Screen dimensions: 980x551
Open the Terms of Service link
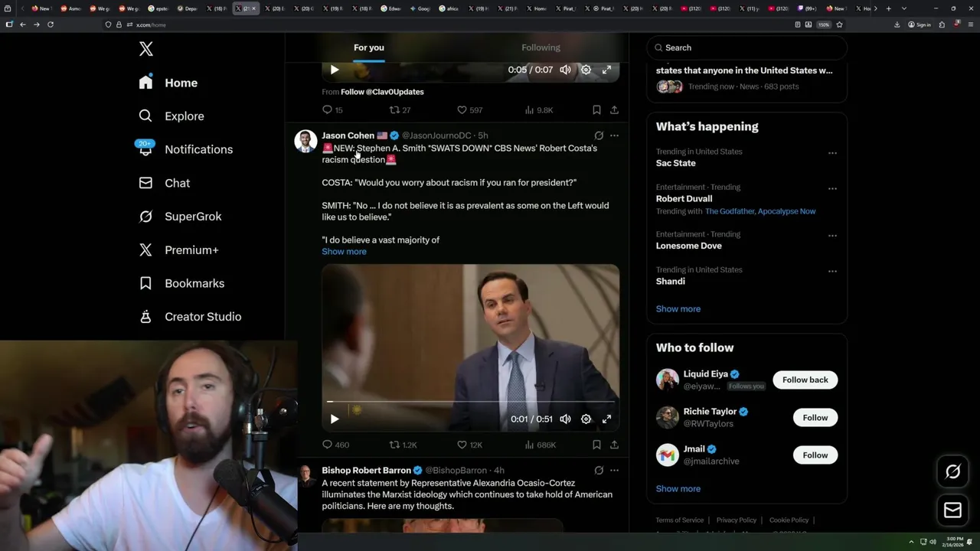[679, 520]
